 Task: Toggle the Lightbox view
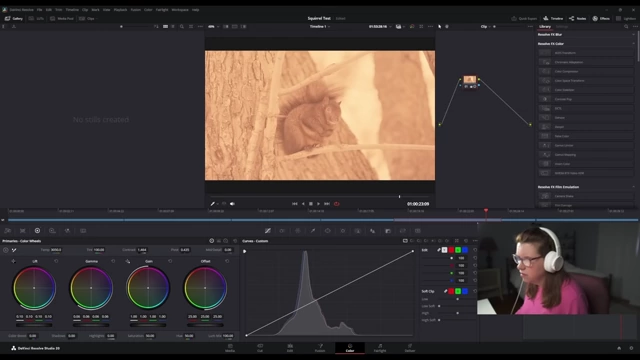click(627, 18)
